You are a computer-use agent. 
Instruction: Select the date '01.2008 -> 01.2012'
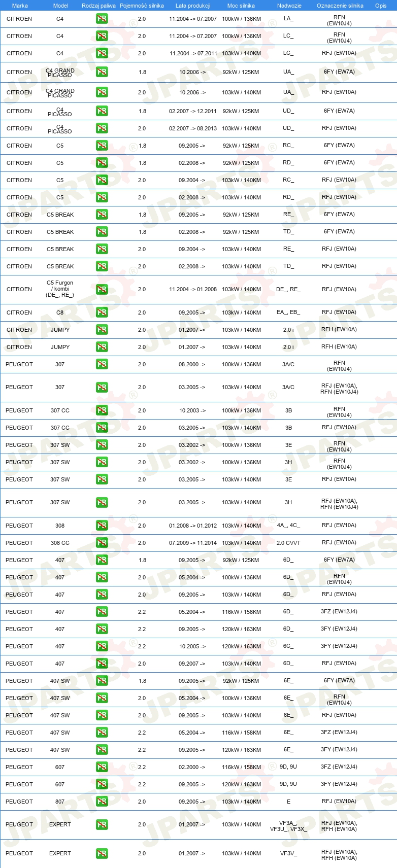[193, 526]
